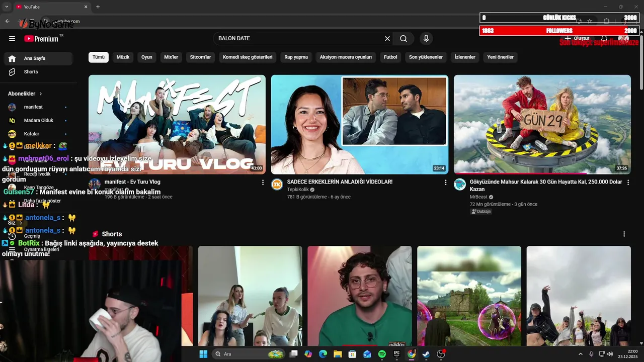Open Epic Games Launcher from taskbar
Screen dimensions: 644x362
click(396, 354)
